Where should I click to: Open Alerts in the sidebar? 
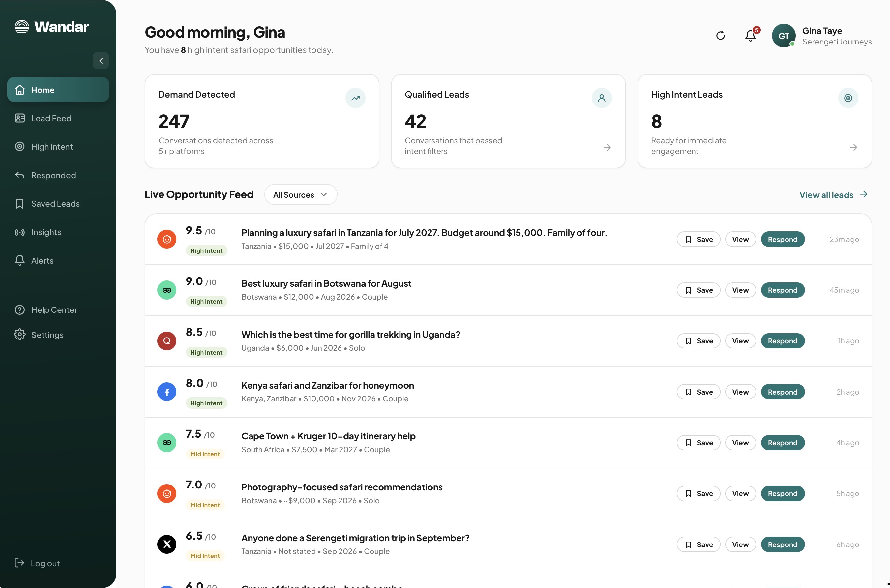[x=58, y=261]
